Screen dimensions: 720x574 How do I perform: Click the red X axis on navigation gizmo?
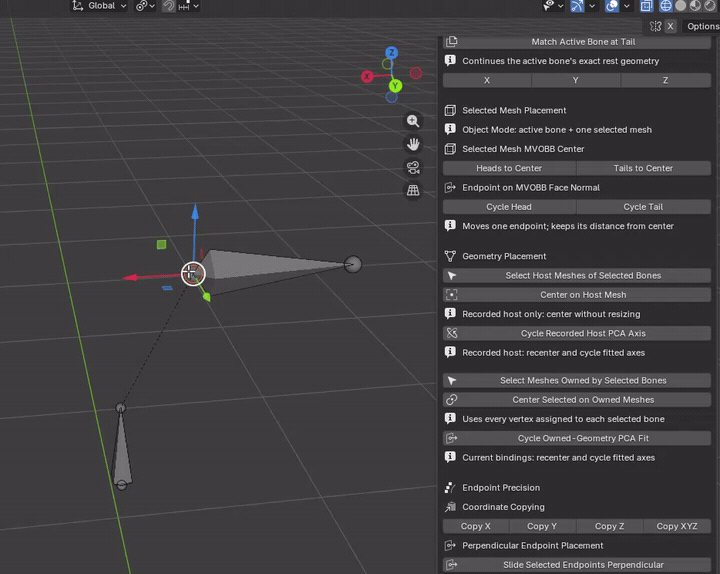(366, 77)
